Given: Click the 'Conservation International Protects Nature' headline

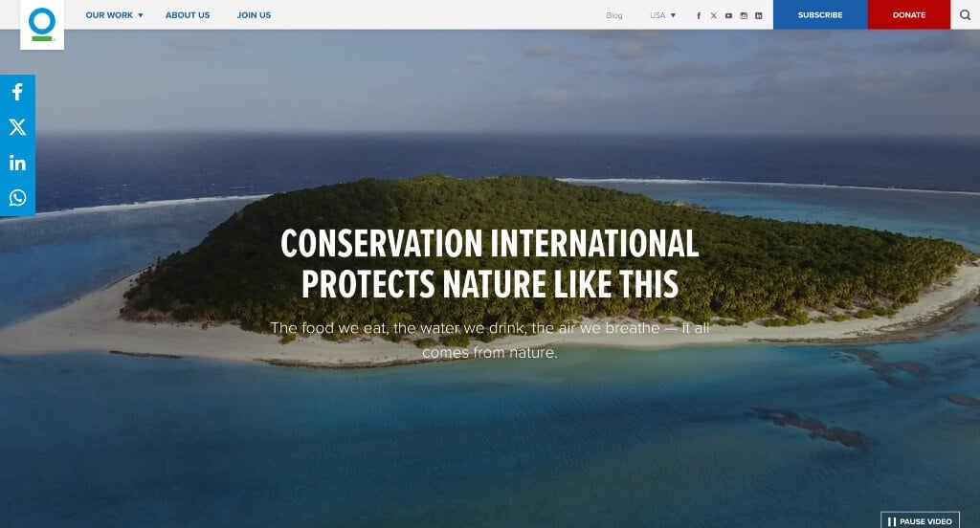Looking at the screenshot, I should tap(489, 264).
